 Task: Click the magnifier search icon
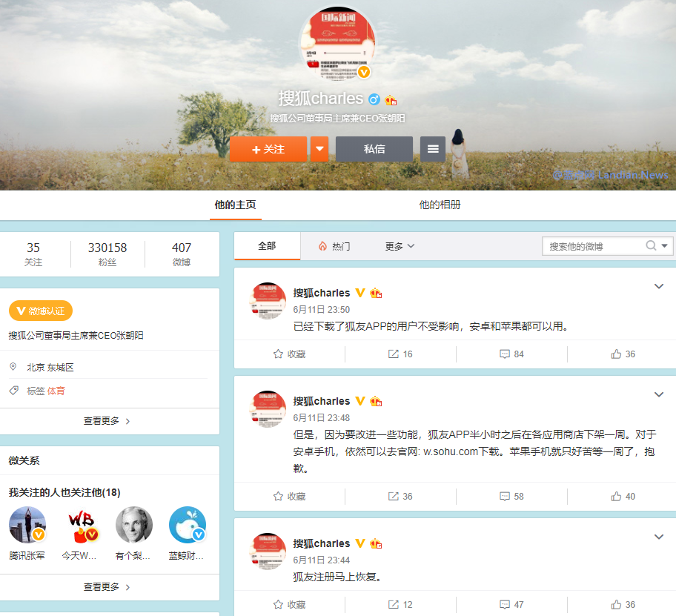click(x=651, y=245)
